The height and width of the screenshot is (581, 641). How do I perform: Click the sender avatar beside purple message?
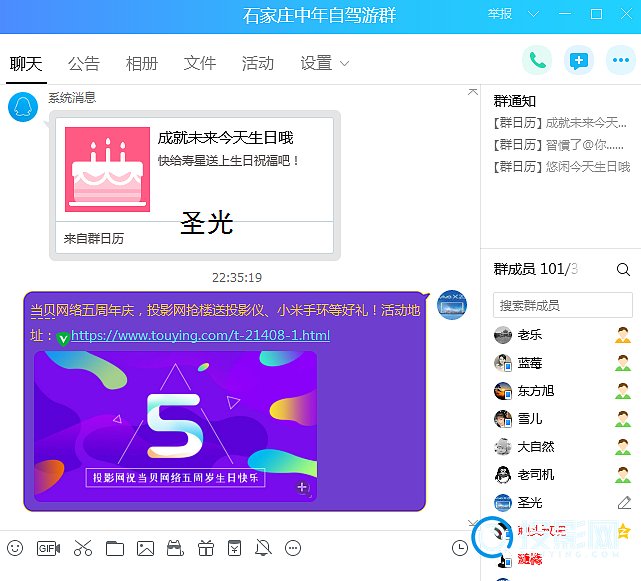[x=452, y=305]
